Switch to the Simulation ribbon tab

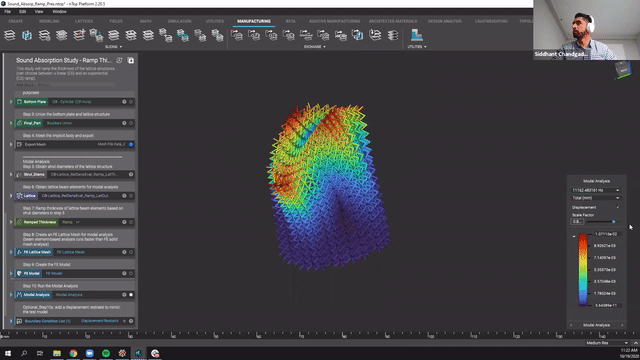179,21
